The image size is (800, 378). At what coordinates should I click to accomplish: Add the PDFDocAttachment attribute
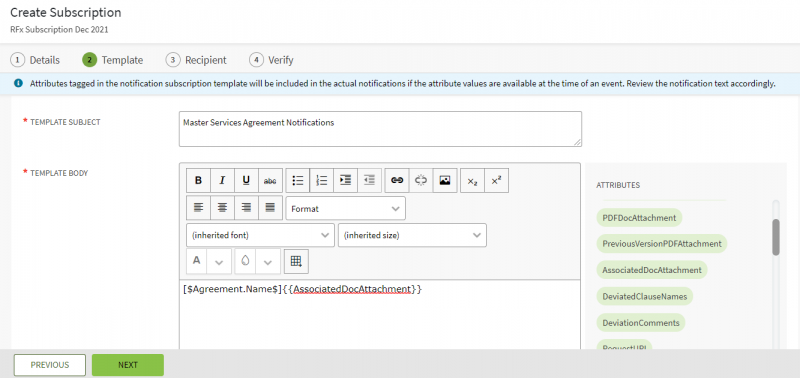click(x=639, y=217)
